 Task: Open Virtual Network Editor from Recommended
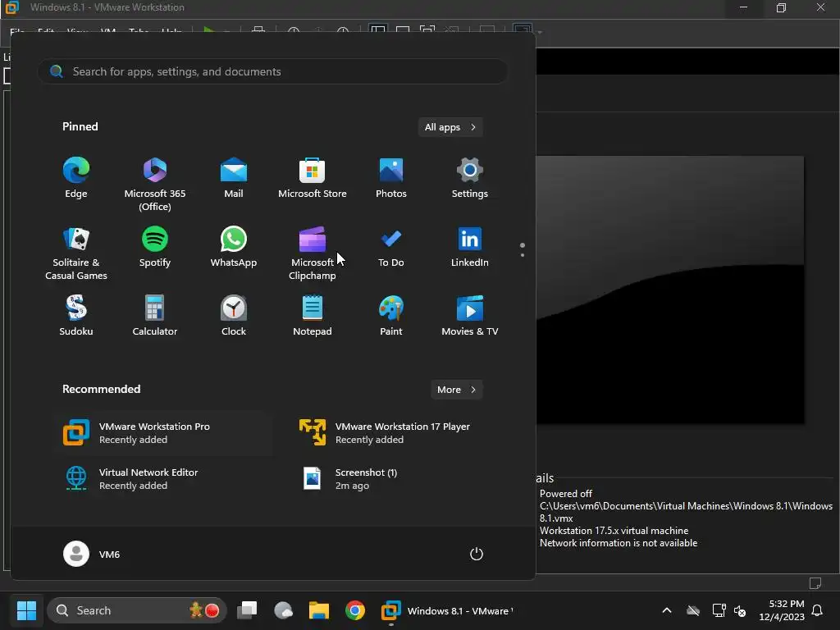click(163, 478)
